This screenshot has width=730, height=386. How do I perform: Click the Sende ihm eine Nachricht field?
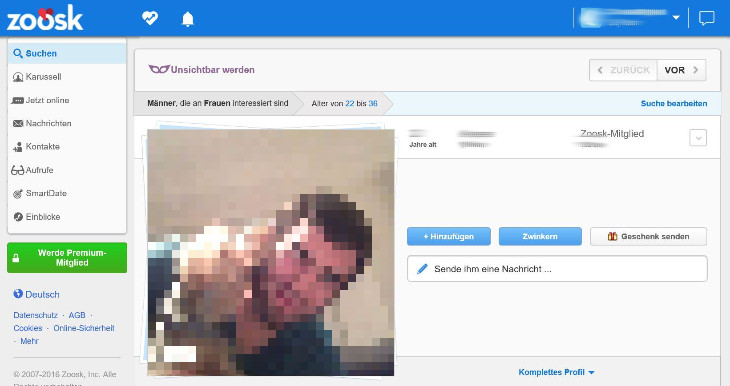(557, 269)
